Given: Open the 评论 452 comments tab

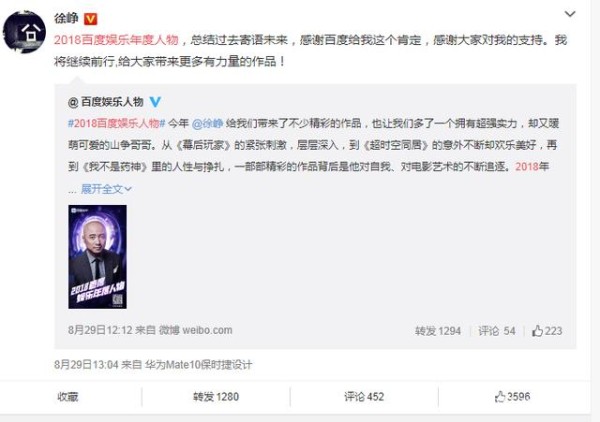Looking at the screenshot, I should [x=364, y=397].
